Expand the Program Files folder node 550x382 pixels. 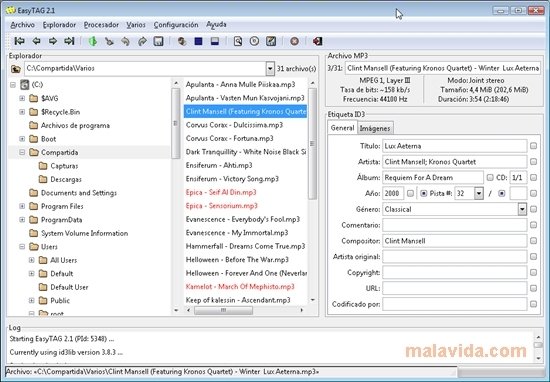[22, 206]
